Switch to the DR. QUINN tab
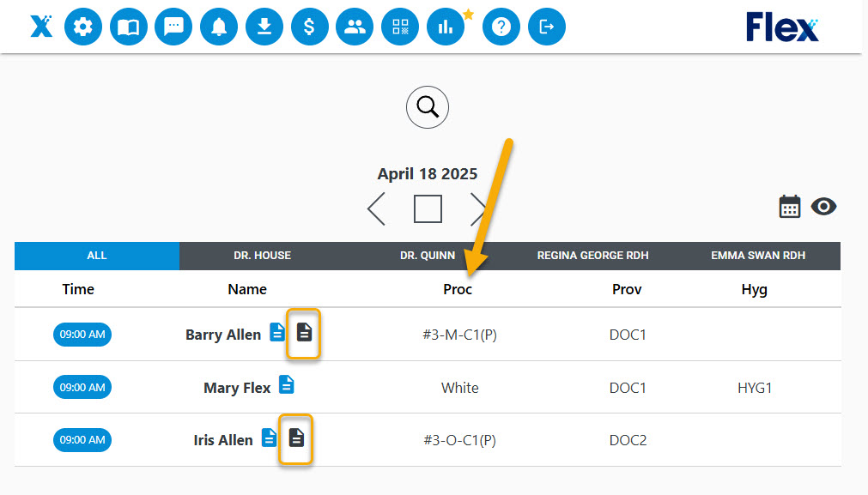 click(428, 256)
